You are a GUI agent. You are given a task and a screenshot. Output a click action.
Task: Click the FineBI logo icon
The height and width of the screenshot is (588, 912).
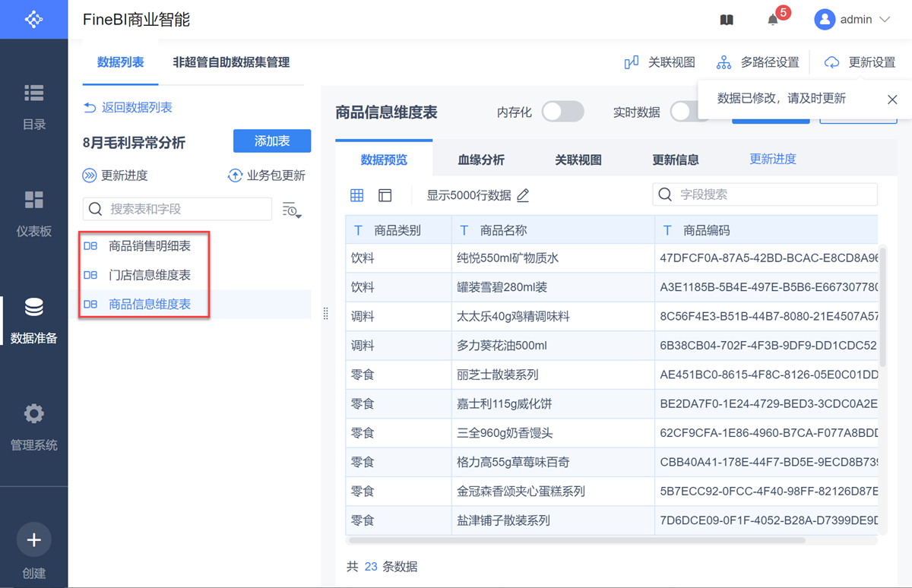point(33,19)
